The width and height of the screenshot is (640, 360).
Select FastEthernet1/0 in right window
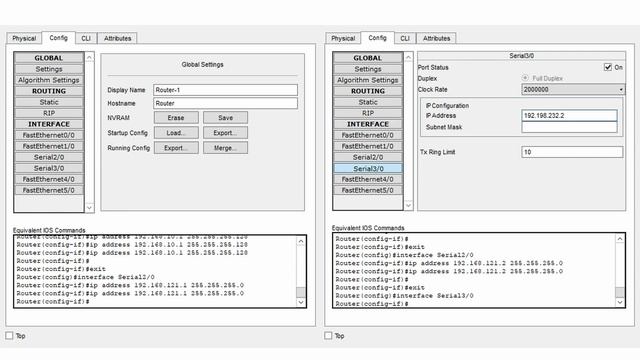(368, 146)
